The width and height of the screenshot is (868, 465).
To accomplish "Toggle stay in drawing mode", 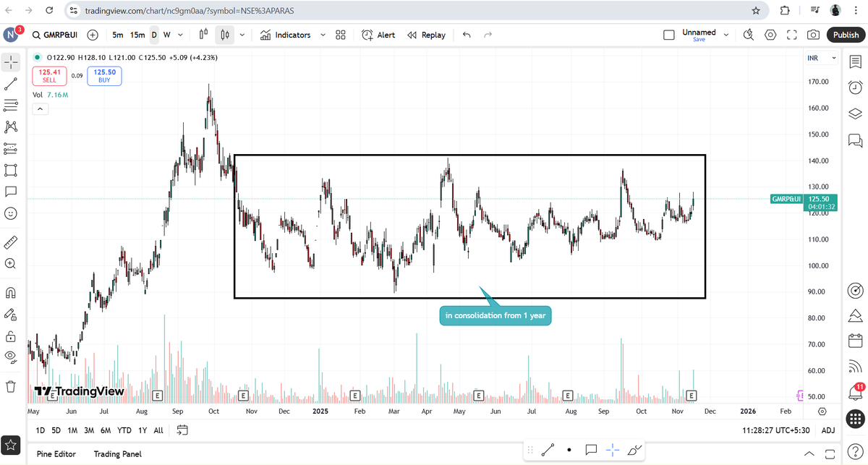I will (11, 315).
